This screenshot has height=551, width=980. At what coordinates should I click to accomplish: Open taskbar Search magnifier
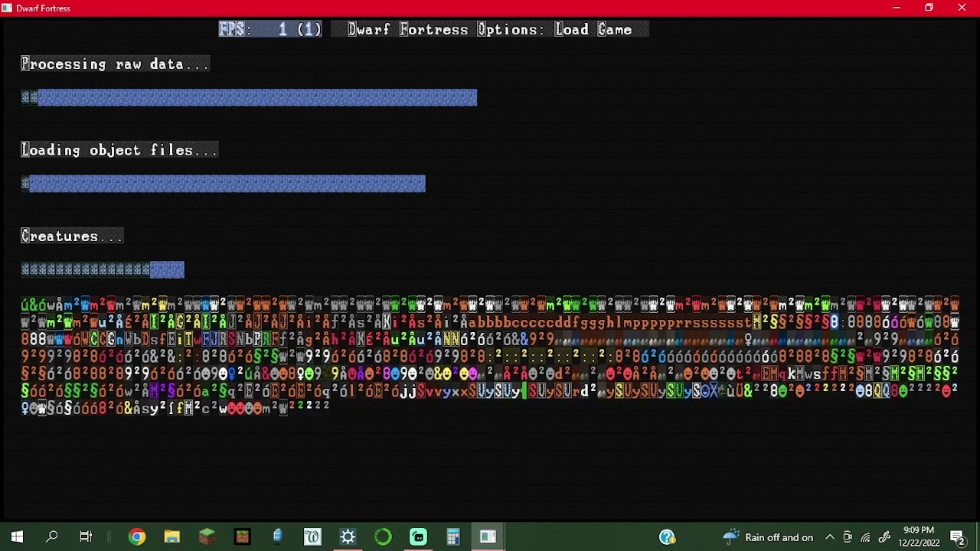pyautogui.click(x=52, y=537)
